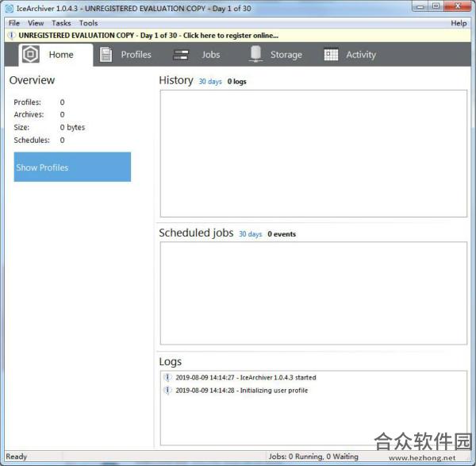Click the 'Profiles:' overview label
This screenshot has width=476, height=466.
point(27,102)
